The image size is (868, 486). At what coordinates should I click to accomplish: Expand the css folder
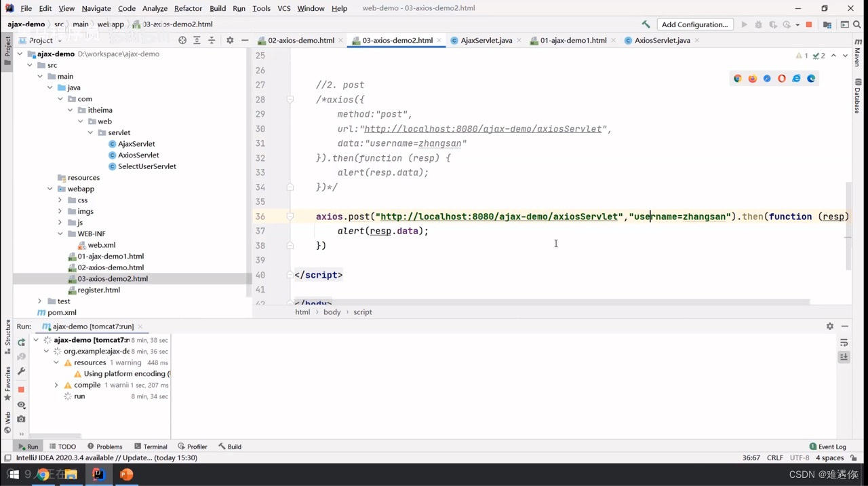click(x=60, y=200)
